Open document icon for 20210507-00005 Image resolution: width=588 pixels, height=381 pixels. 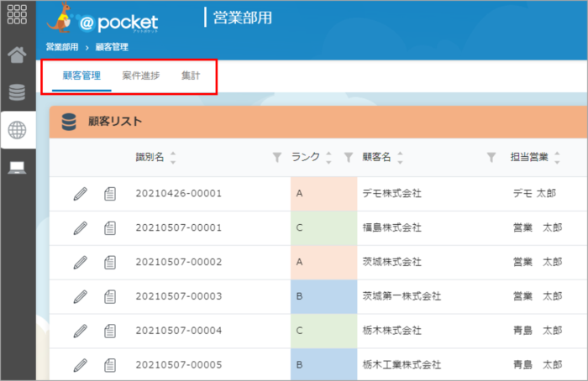[110, 365]
